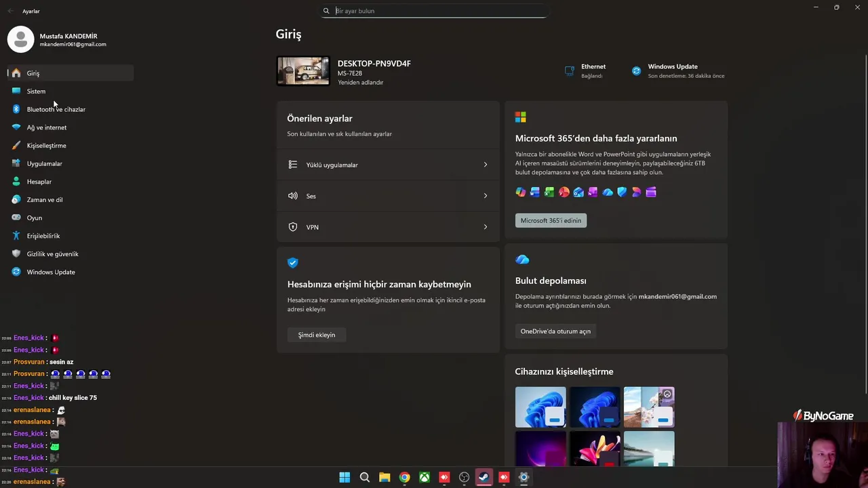The height and width of the screenshot is (488, 868).
Task: Switch to Steam in the taskbar
Action: 484,477
